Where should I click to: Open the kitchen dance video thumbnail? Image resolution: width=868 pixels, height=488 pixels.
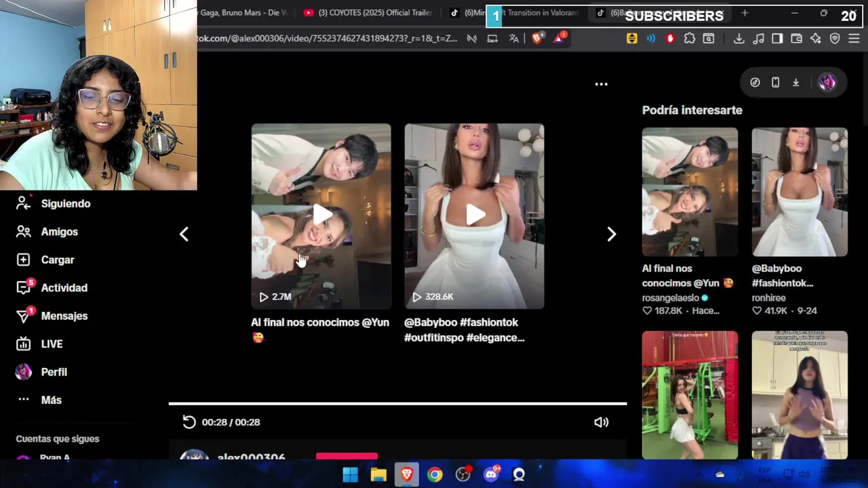(x=800, y=395)
